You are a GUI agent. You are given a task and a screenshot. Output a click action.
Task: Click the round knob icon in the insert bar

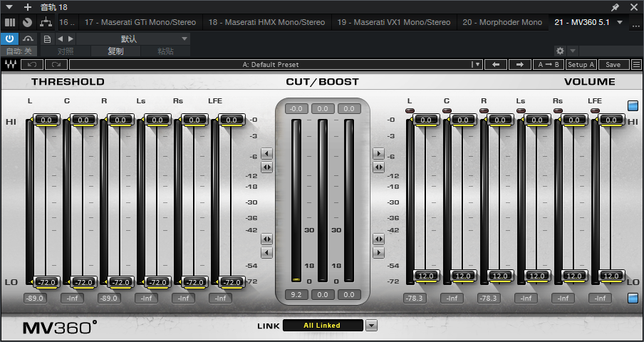click(x=28, y=22)
